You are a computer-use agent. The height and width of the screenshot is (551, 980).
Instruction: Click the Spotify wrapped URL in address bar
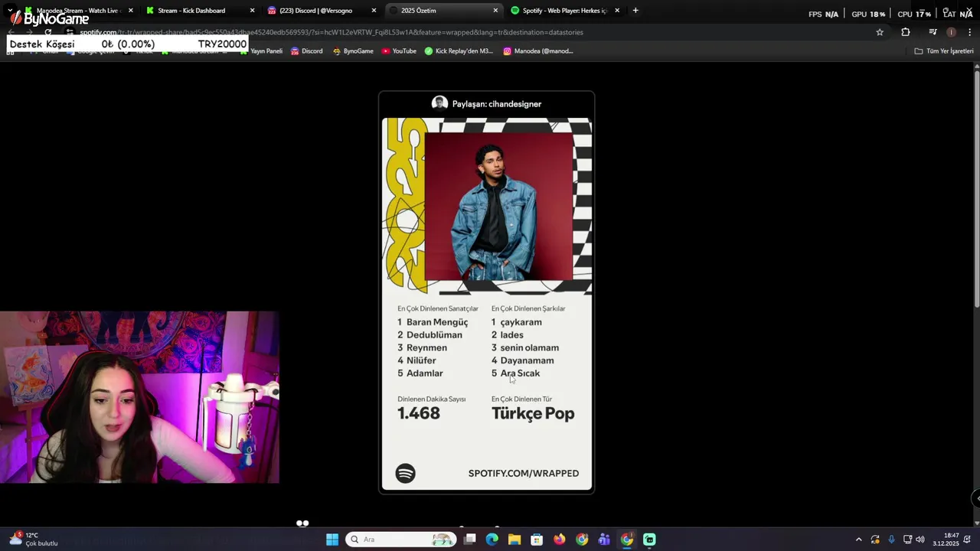coord(331,32)
